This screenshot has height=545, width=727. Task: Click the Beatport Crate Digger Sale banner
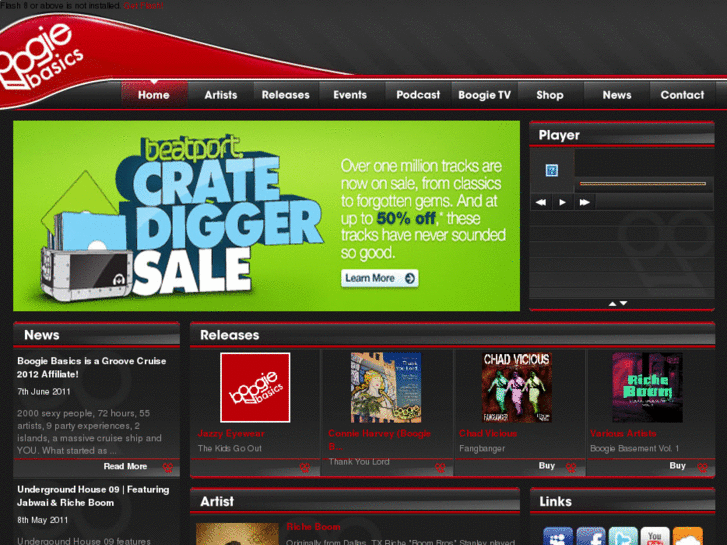[x=267, y=216]
